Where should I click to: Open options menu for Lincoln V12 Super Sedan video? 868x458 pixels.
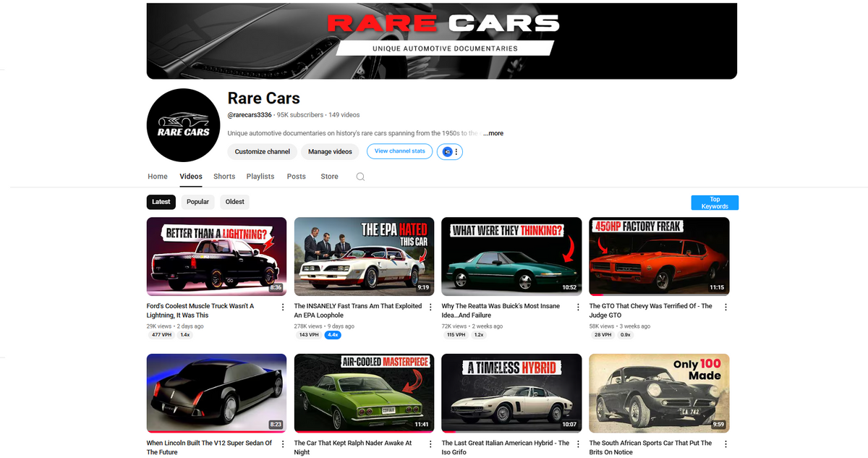283,444
